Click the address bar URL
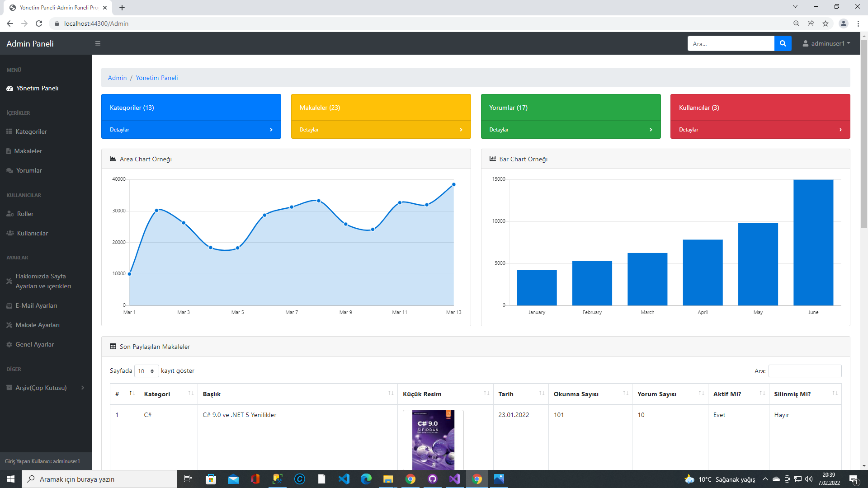 (96, 23)
